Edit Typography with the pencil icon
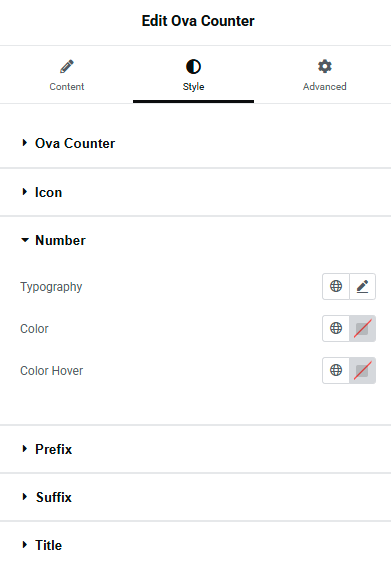Viewport: 391px width, 568px height. click(363, 286)
